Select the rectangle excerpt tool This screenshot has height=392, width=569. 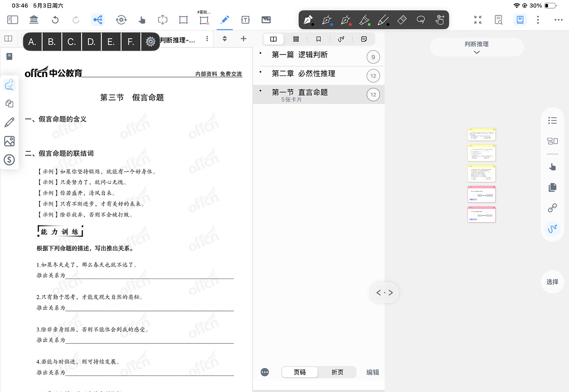[x=183, y=20]
